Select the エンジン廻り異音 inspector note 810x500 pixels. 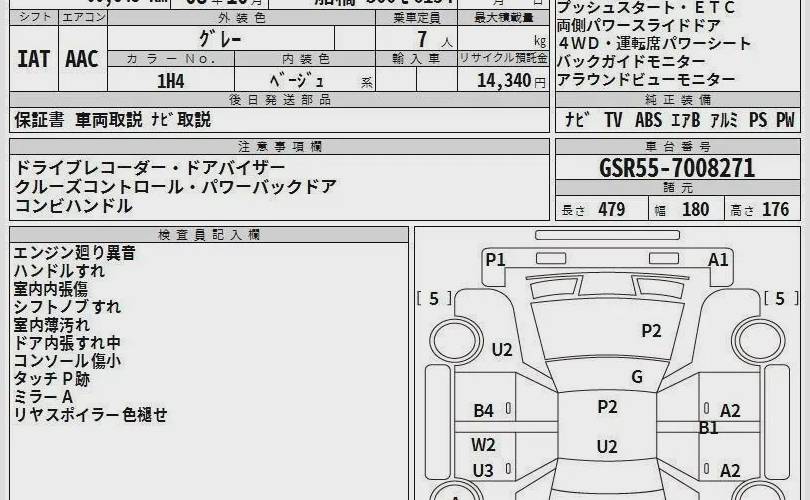(74, 254)
